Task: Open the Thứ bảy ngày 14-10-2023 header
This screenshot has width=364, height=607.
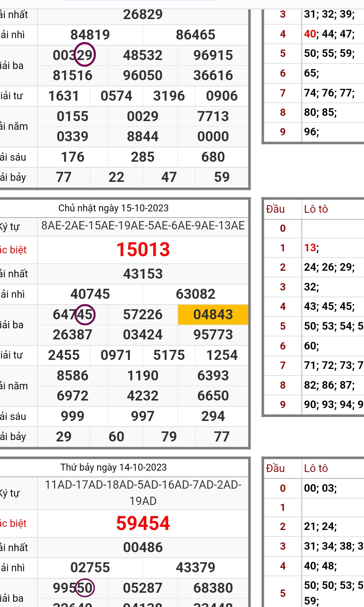Action: pos(113,467)
